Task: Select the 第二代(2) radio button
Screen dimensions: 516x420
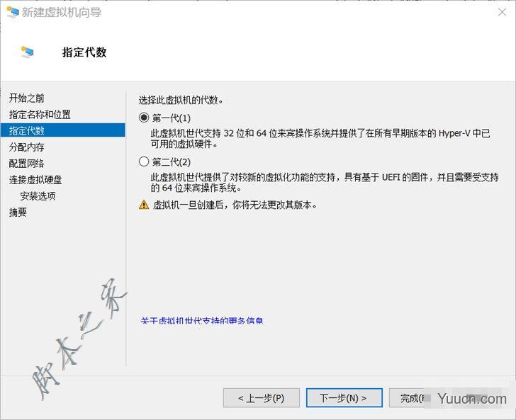Action: click(144, 161)
